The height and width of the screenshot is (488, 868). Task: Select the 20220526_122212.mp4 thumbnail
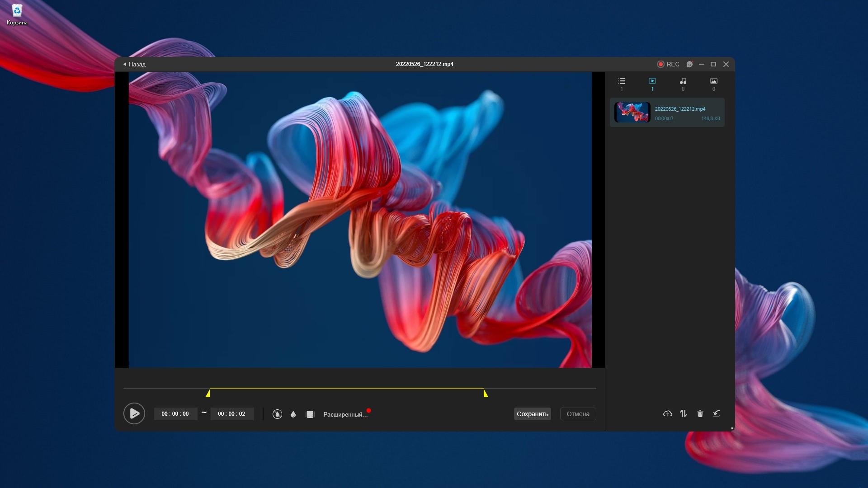click(632, 113)
